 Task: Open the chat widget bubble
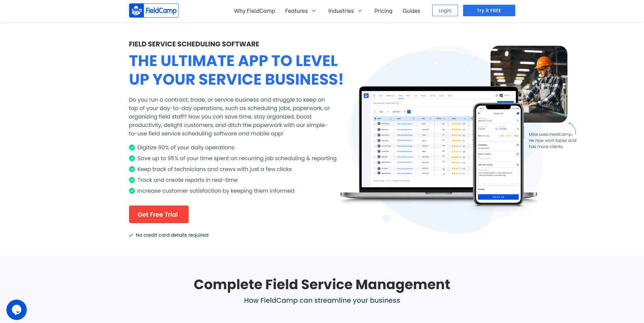coord(17,310)
